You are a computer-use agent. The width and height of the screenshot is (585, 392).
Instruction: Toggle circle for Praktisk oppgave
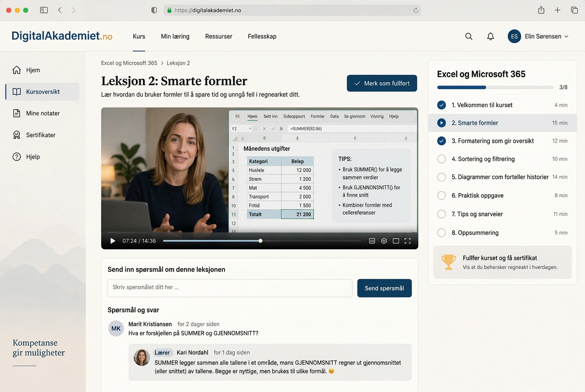[x=442, y=196]
